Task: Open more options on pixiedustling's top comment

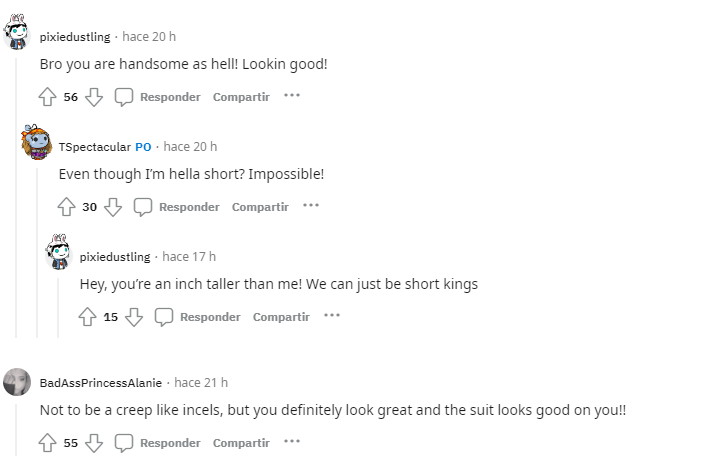Action: (x=292, y=96)
